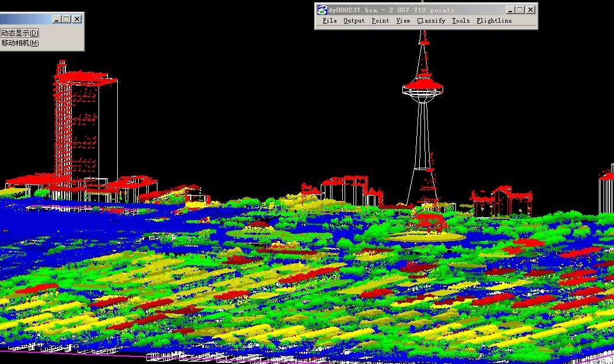Image resolution: width=614 pixels, height=364 pixels.
Task: Open the Flightline menu
Action: 494,20
